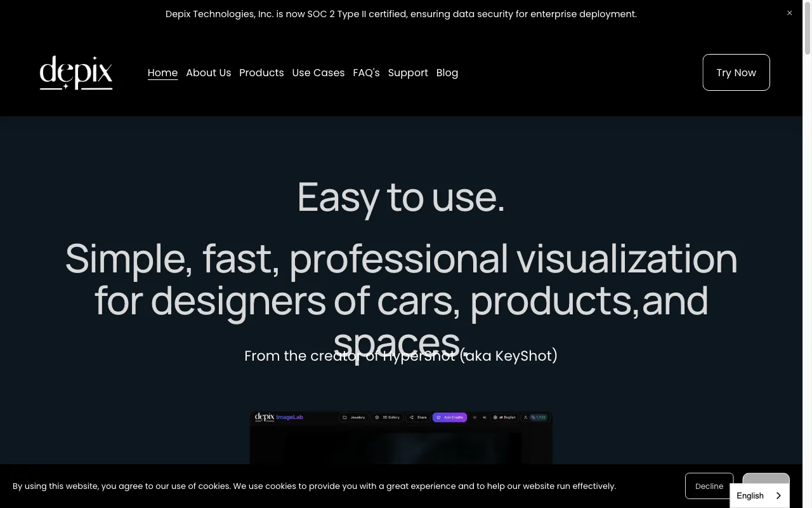This screenshot has width=812, height=508.
Task: Click the depix logo in header
Action: (x=76, y=72)
